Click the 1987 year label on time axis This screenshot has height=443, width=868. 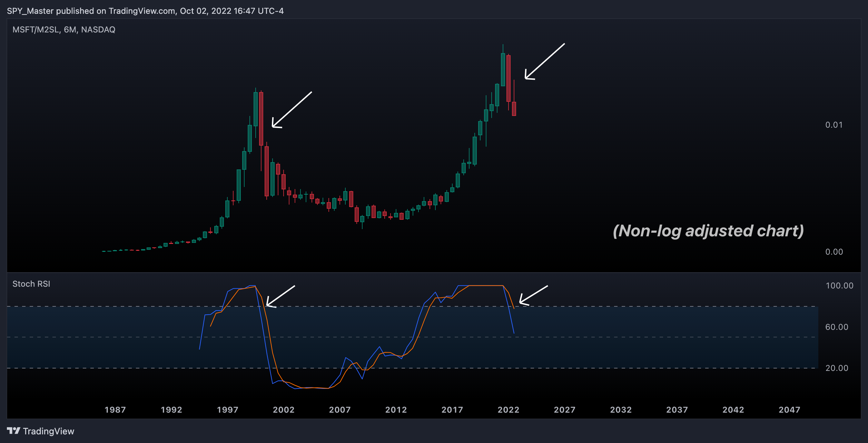coord(115,410)
